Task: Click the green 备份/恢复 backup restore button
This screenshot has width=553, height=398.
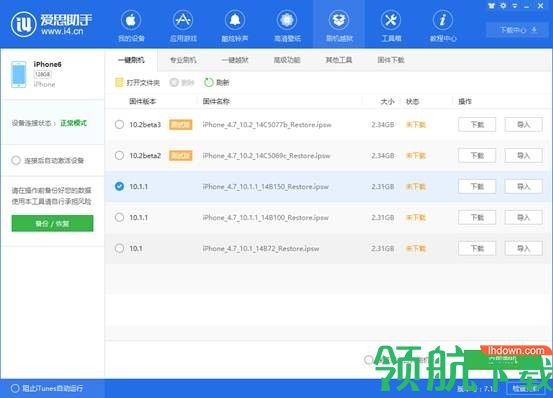Action: [x=53, y=224]
